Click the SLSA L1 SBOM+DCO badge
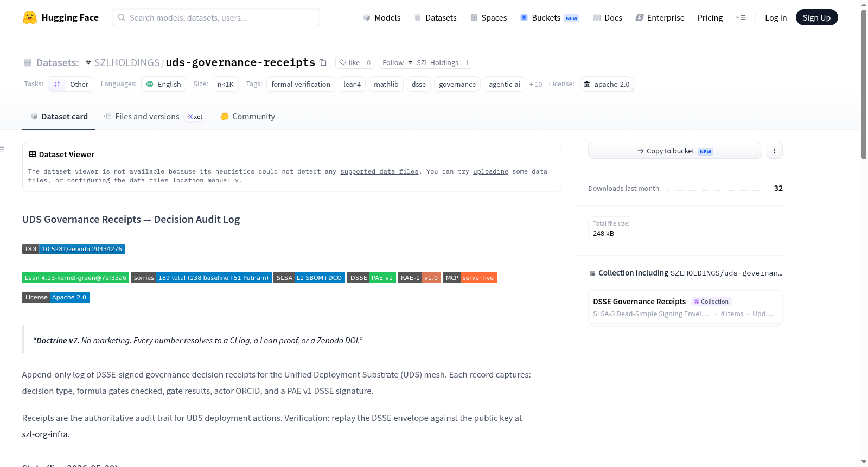The height and width of the screenshot is (467, 868). tap(309, 278)
